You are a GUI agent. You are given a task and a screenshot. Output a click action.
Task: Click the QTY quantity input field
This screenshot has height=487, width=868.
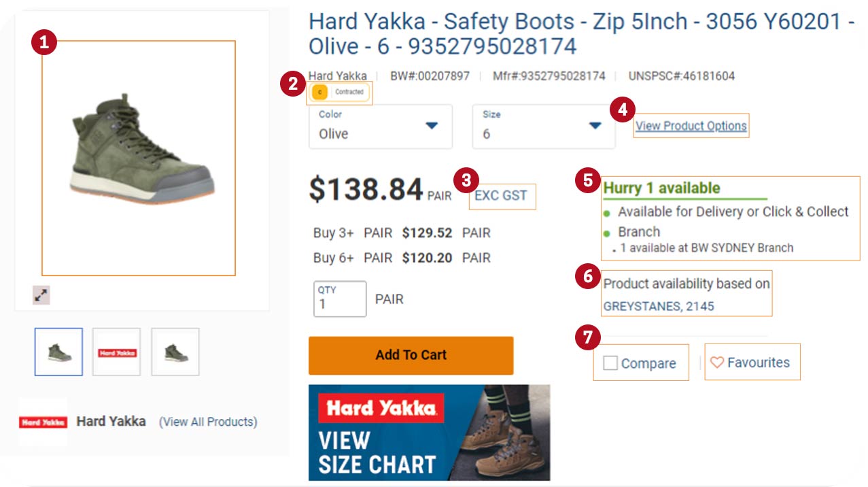coord(340,299)
